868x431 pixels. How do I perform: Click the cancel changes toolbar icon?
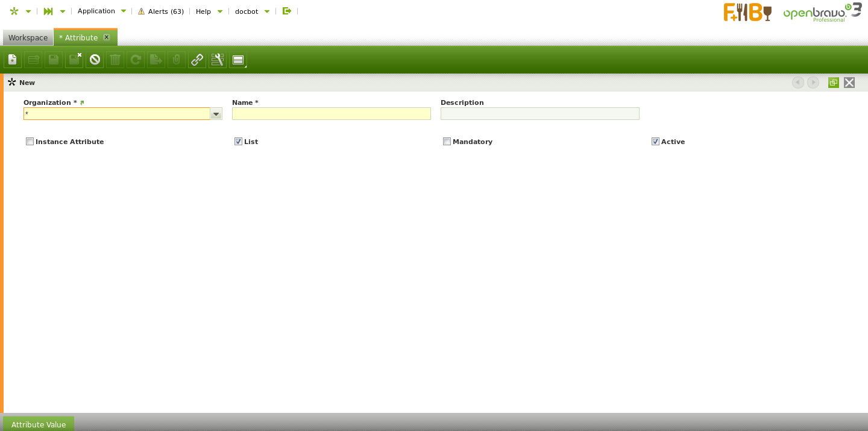(95, 60)
